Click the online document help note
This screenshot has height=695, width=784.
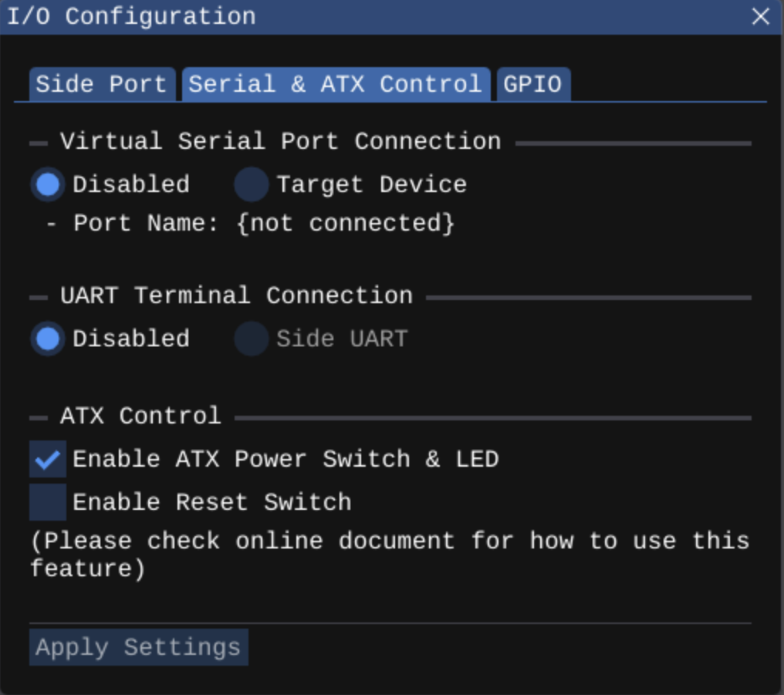point(390,554)
